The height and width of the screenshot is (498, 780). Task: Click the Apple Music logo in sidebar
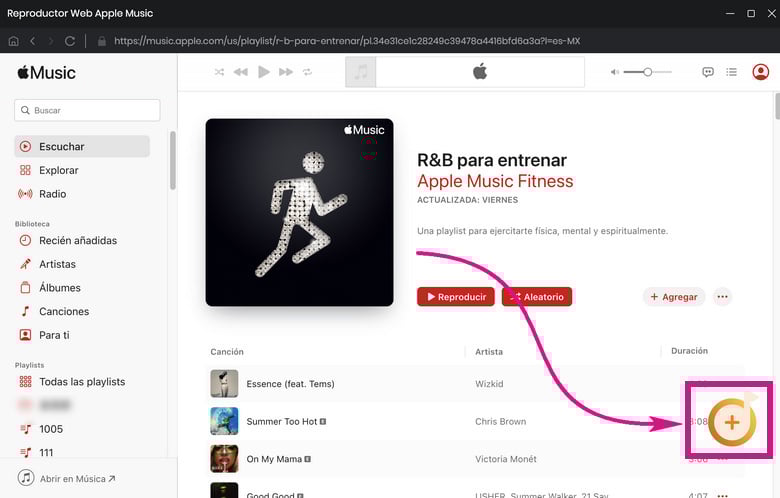pyautogui.click(x=46, y=73)
